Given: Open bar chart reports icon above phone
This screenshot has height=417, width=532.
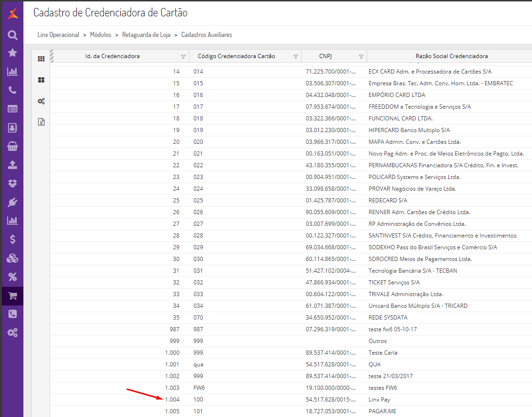Looking at the screenshot, I should (x=13, y=72).
